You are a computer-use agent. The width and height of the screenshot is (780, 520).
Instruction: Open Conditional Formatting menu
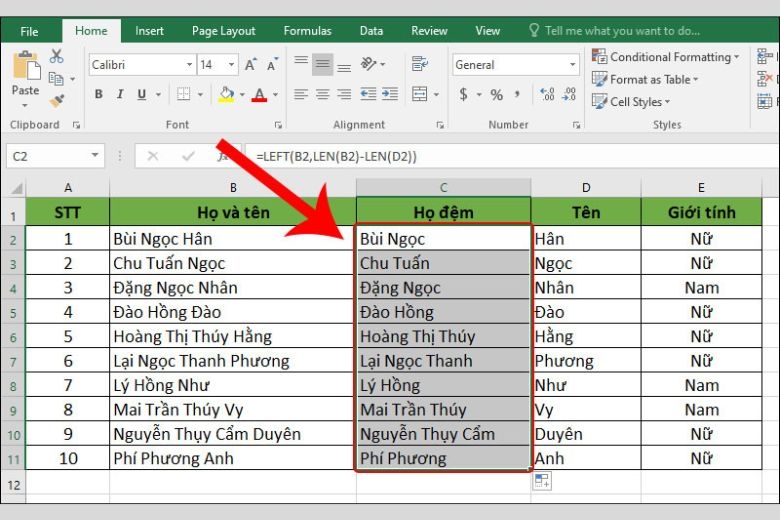pos(665,57)
